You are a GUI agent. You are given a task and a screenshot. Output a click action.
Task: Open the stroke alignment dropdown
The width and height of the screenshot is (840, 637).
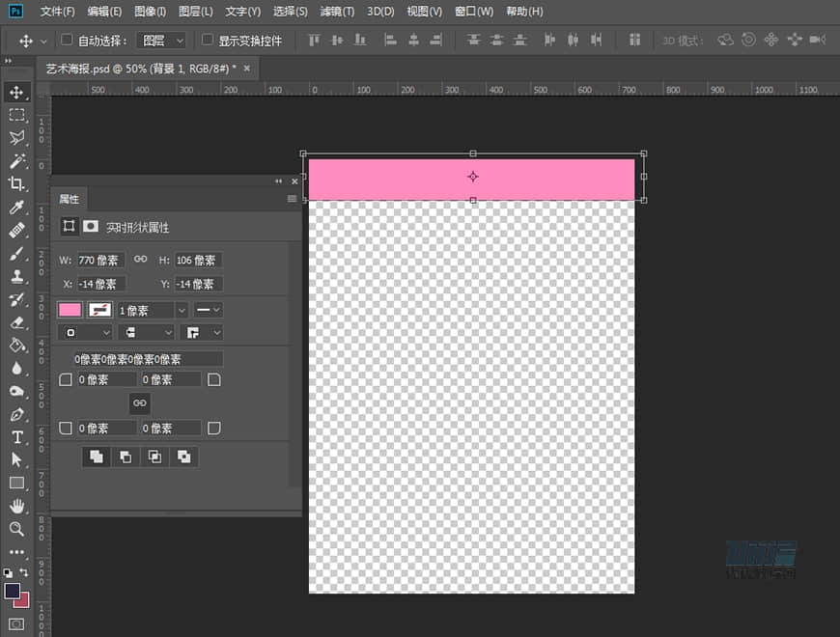coord(85,332)
